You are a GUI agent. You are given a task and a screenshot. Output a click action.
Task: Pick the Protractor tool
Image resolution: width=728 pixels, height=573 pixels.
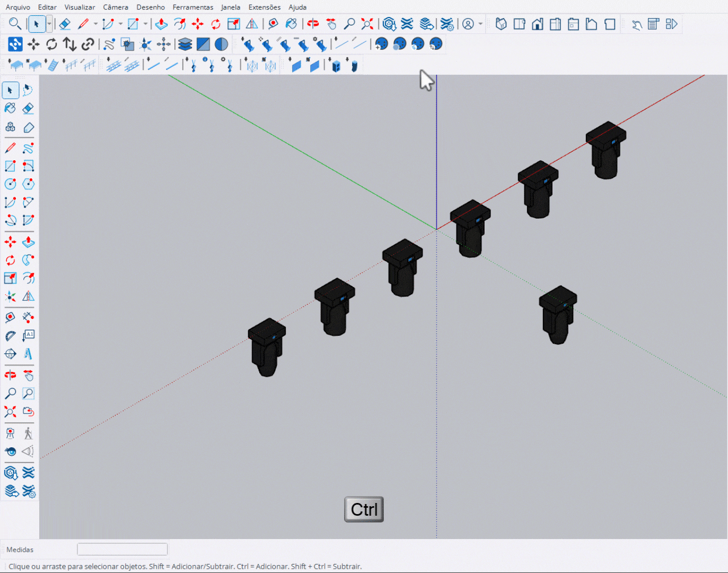click(10, 335)
